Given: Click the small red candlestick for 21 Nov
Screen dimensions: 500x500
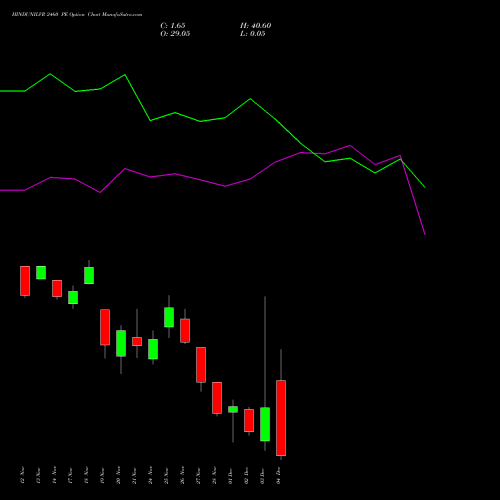Looking at the screenshot, I should point(137,342).
